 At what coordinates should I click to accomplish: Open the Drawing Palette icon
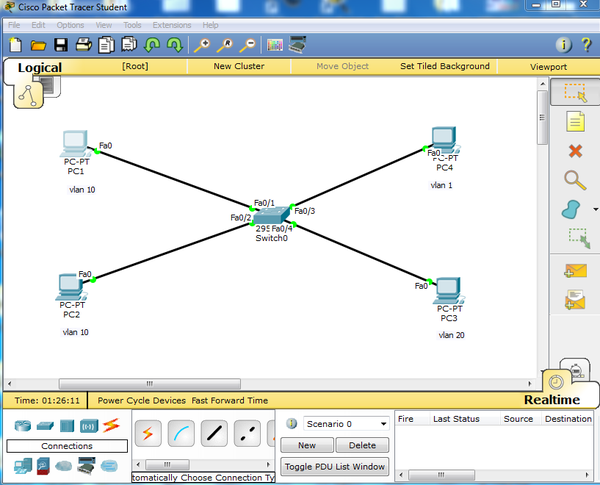(275, 45)
